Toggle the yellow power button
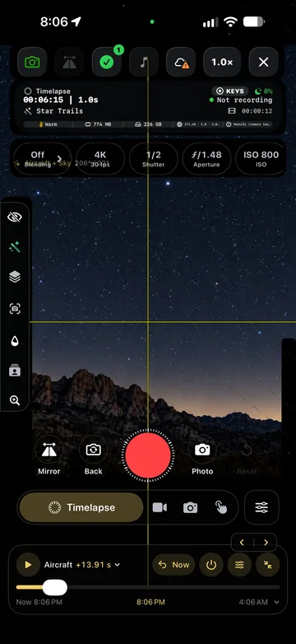Viewport: 296px width, 644px height. 211,565
